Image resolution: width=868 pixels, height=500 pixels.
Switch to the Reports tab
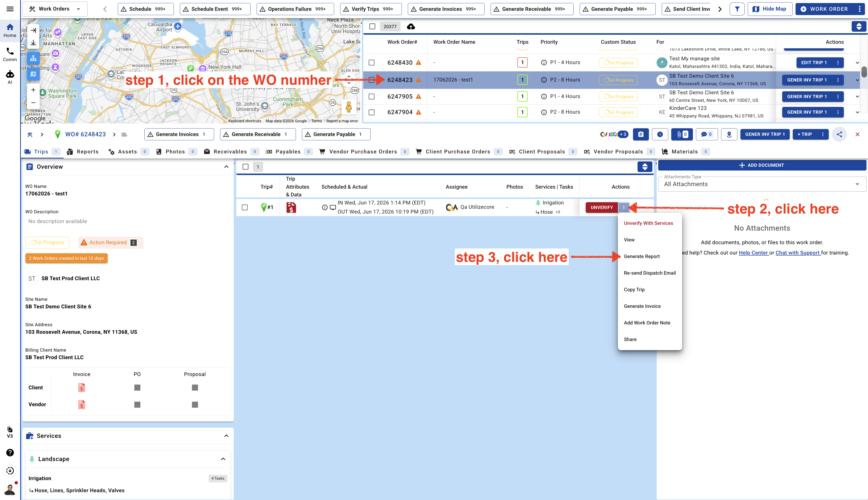(83, 152)
